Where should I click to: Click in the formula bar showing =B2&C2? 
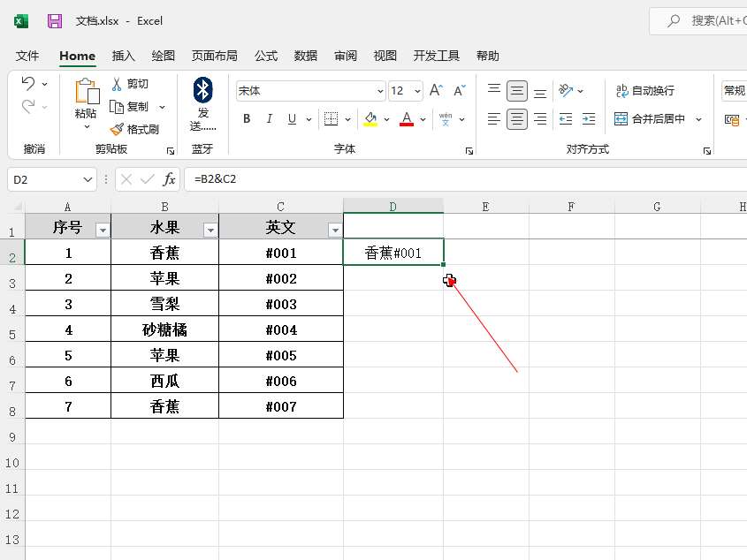(x=466, y=179)
